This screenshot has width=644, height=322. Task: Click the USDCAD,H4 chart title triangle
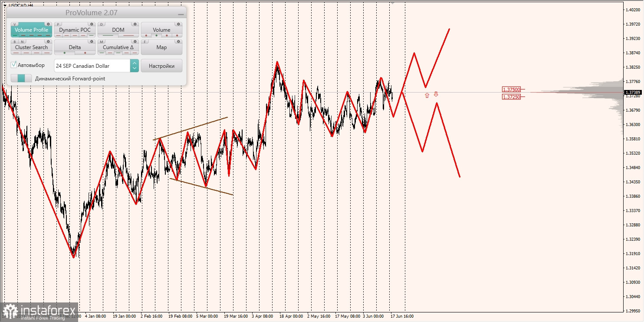pos(5,5)
